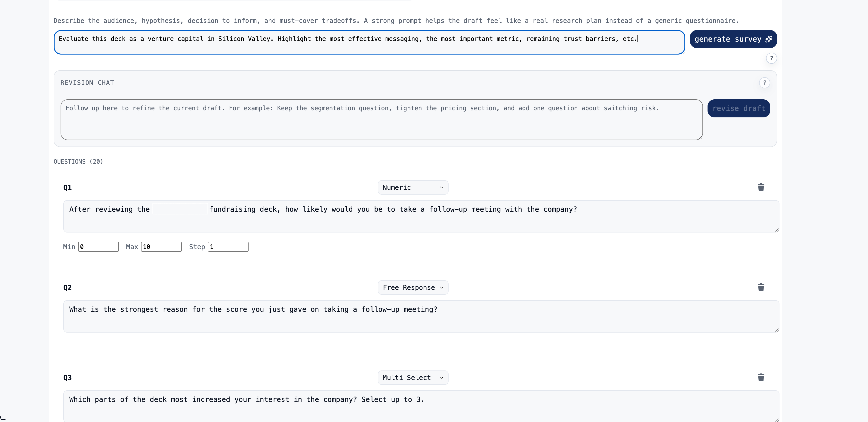Edit the Q1 question text box
This screenshot has width=868, height=422.
click(x=421, y=216)
